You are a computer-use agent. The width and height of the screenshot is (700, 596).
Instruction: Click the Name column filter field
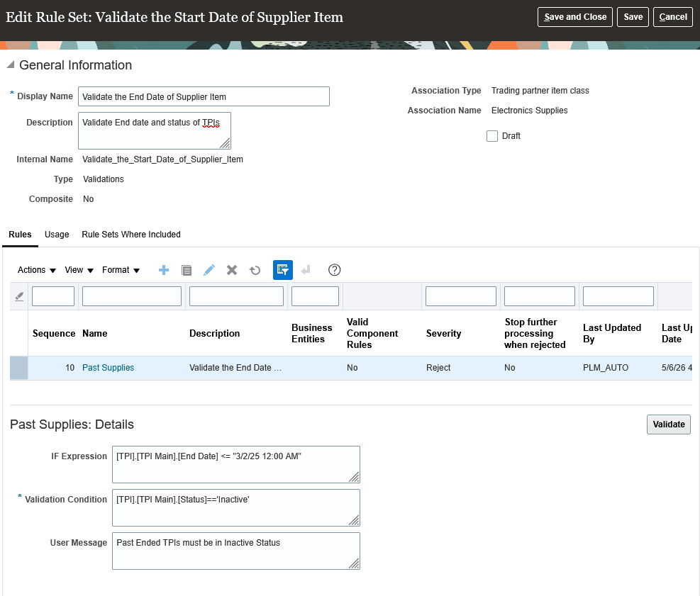pyautogui.click(x=132, y=296)
